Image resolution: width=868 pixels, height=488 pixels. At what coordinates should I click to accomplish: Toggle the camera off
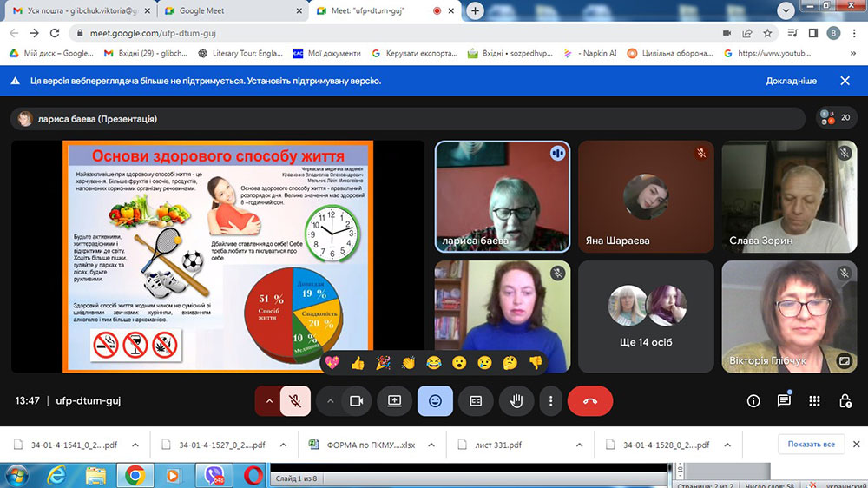tap(355, 401)
